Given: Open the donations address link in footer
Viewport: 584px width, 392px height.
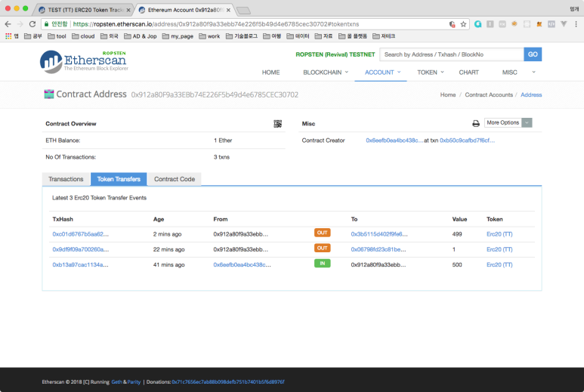Looking at the screenshot, I should (x=228, y=382).
